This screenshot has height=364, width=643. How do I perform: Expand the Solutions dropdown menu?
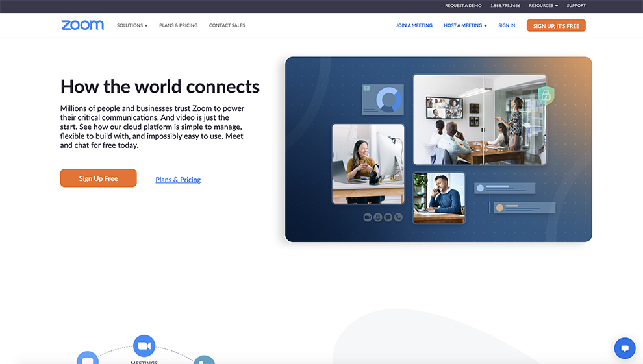[x=132, y=25]
